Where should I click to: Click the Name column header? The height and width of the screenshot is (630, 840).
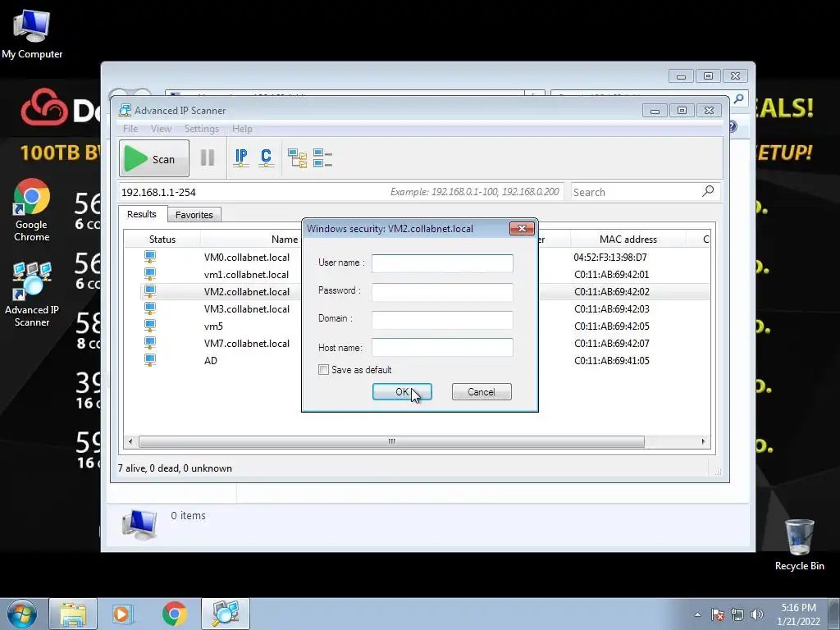point(285,239)
